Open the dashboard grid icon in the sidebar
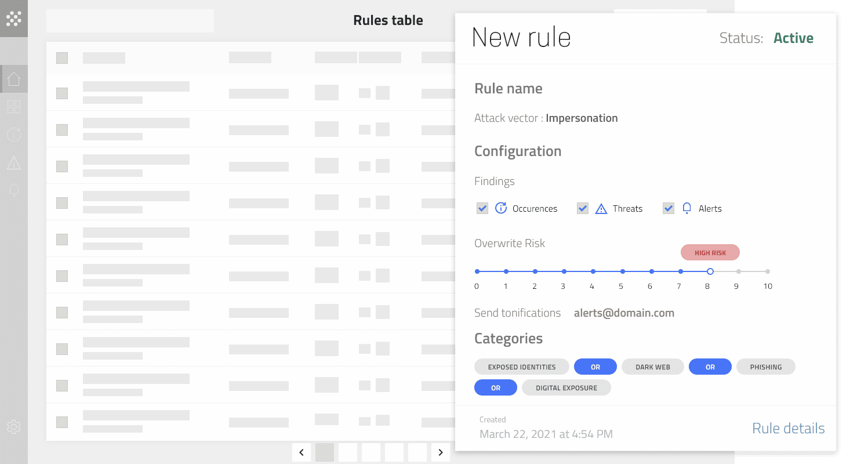 coord(14,107)
